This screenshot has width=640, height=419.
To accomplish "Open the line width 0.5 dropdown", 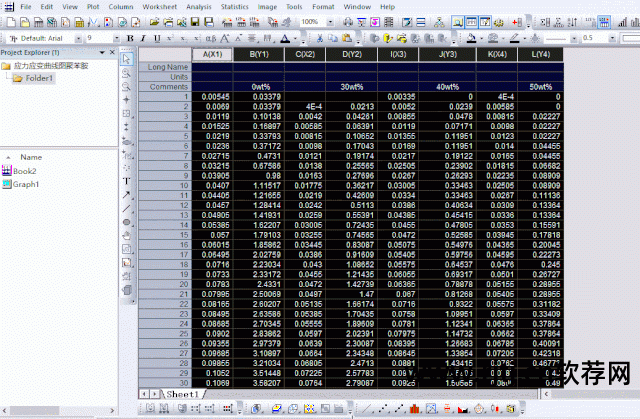I will tap(611, 38).
